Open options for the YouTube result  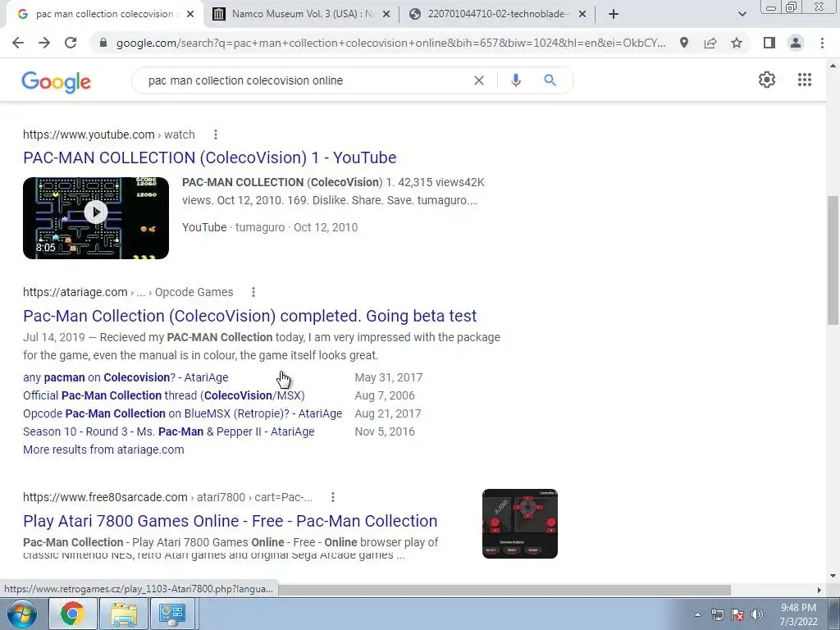click(216, 135)
